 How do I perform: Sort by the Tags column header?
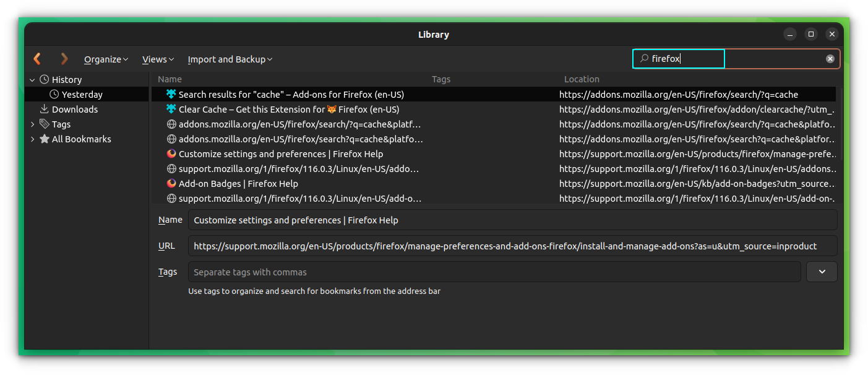441,79
